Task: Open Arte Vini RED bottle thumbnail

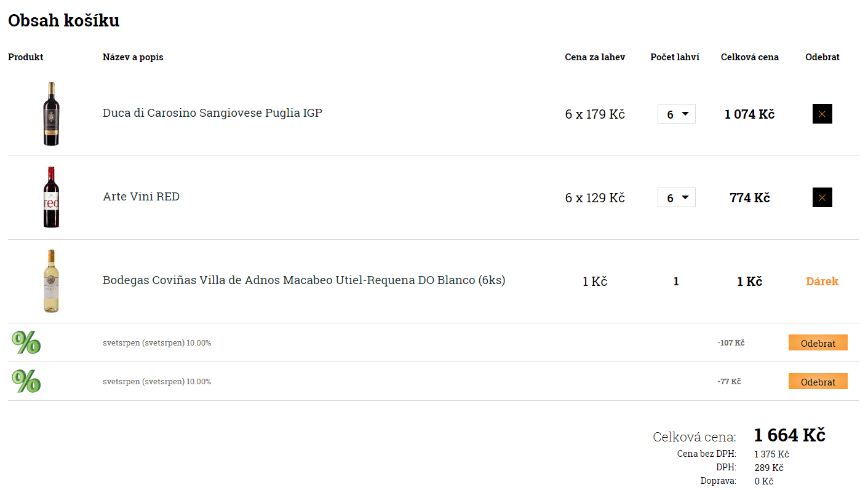Action: pos(52,197)
